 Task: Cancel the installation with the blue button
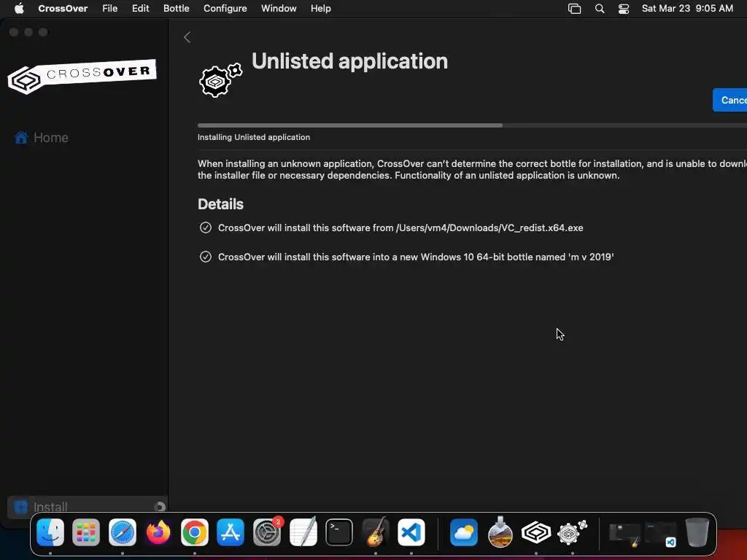click(729, 100)
